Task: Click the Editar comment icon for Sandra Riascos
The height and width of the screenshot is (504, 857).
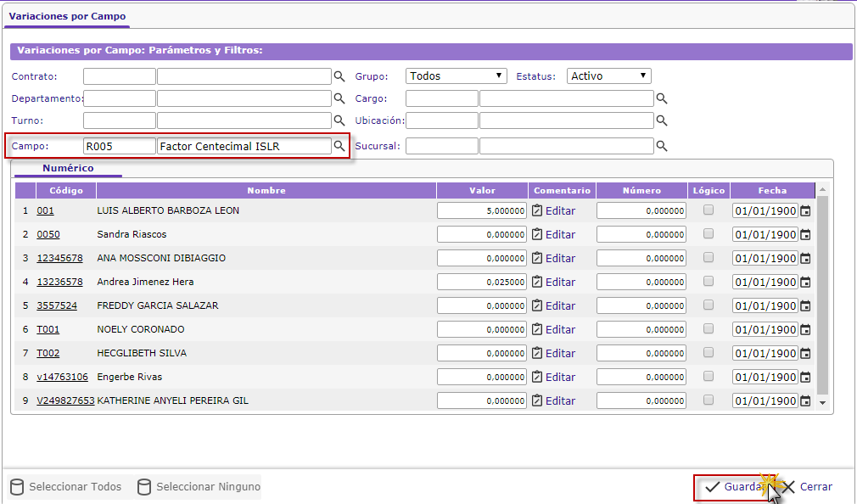Action: coord(537,234)
